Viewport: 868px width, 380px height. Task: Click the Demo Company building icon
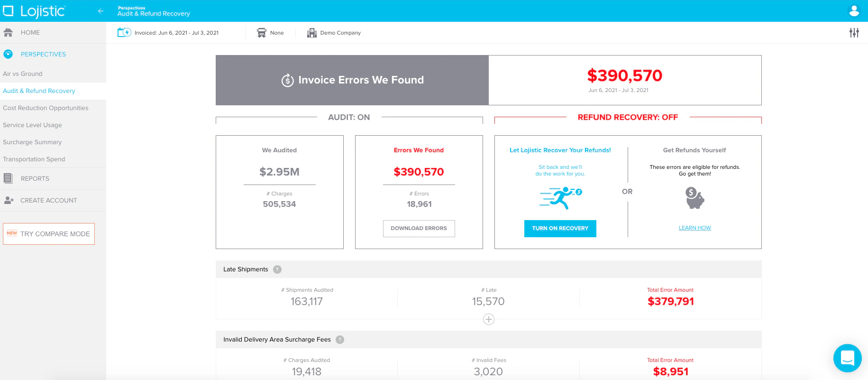(x=311, y=33)
